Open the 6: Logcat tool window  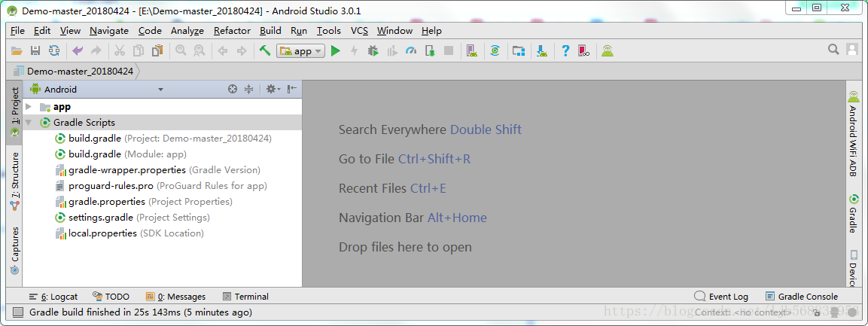pos(53,297)
